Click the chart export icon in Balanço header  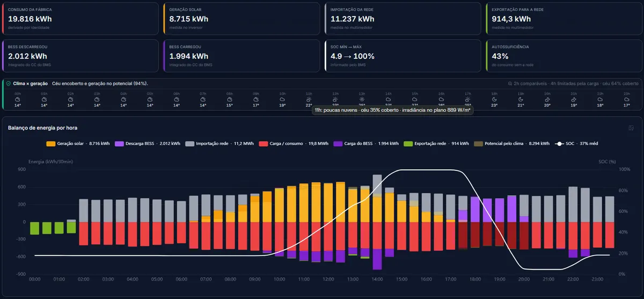(x=631, y=128)
